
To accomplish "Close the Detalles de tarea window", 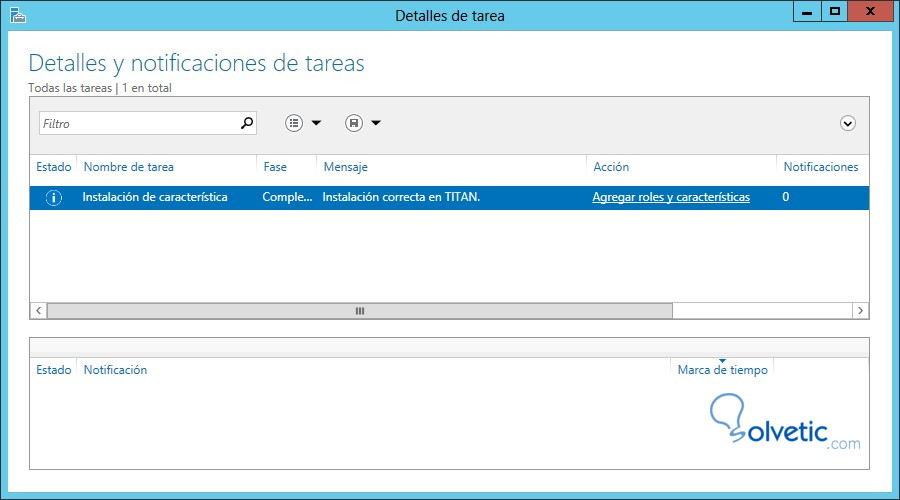I will (x=871, y=11).
